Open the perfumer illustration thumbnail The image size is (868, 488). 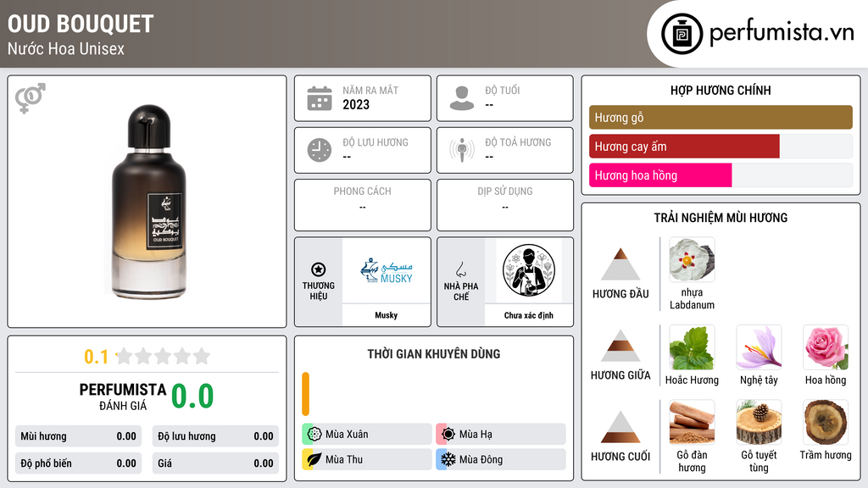click(x=529, y=270)
